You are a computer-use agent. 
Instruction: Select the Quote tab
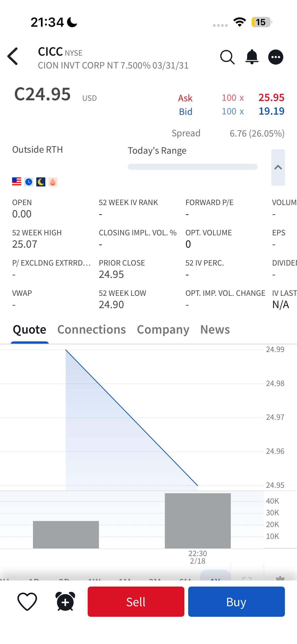(x=29, y=329)
